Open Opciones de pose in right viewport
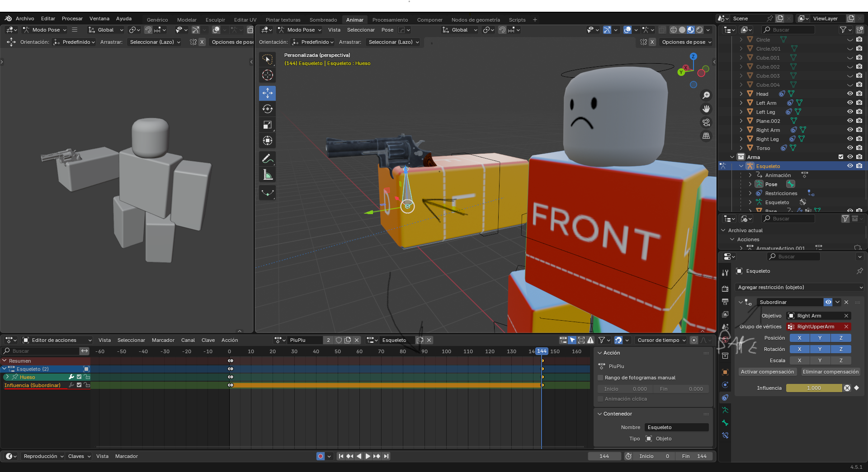The width and height of the screenshot is (868, 472). coord(687,42)
